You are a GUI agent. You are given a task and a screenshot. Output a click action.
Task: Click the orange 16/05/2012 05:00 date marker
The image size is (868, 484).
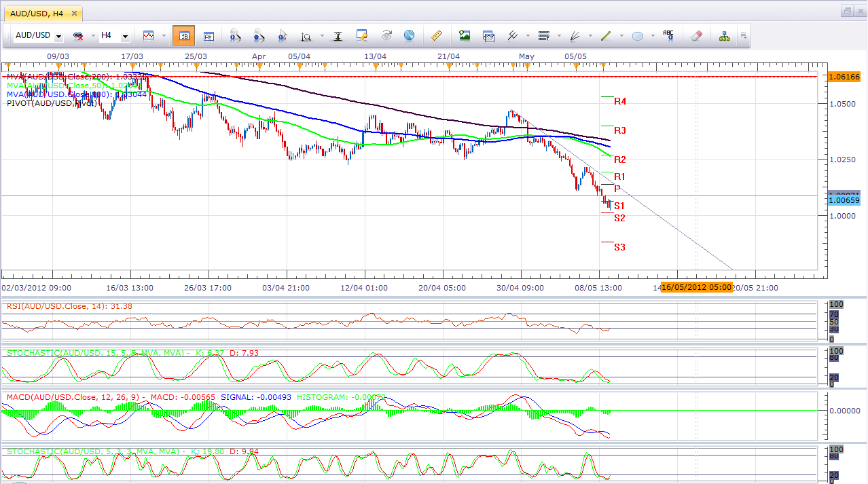pos(696,287)
